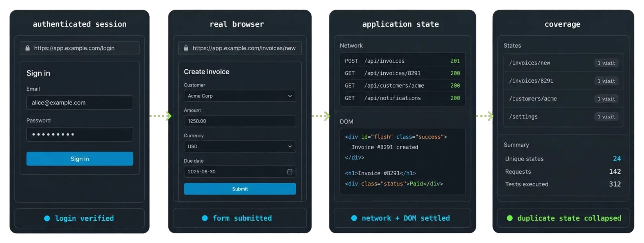The width and height of the screenshot is (644, 243).
Task: Click the Network section heading
Action: pos(351,46)
